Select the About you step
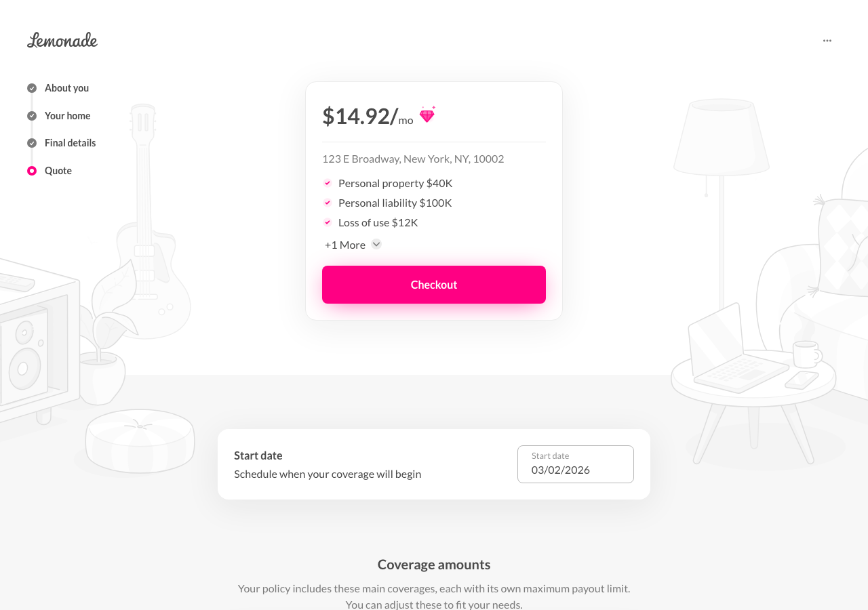This screenshot has width=868, height=610. 66,88
